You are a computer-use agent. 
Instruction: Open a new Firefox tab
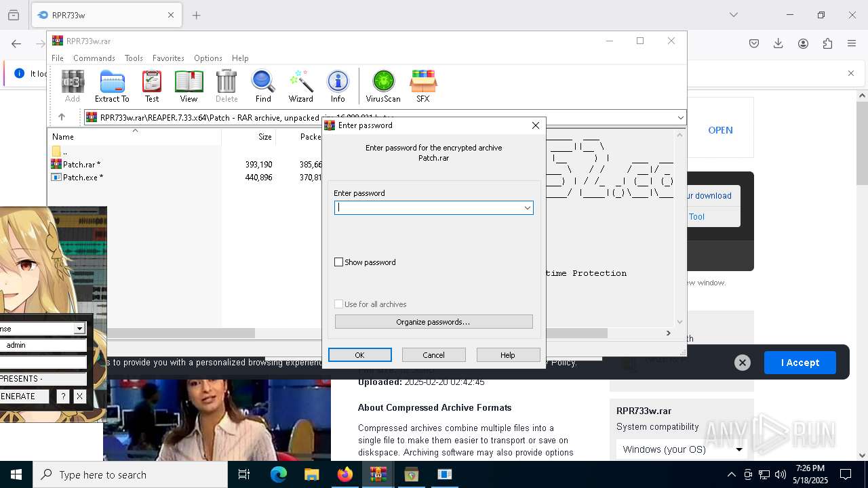pyautogui.click(x=197, y=15)
